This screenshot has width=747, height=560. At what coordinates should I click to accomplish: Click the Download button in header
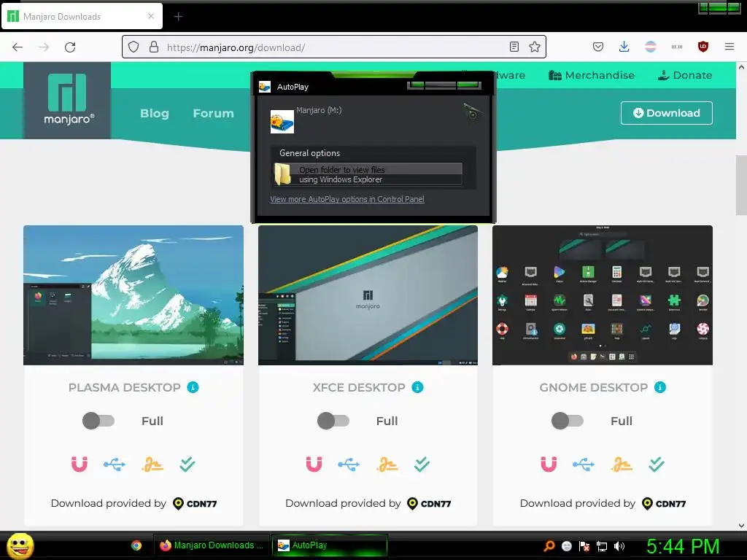click(x=667, y=113)
